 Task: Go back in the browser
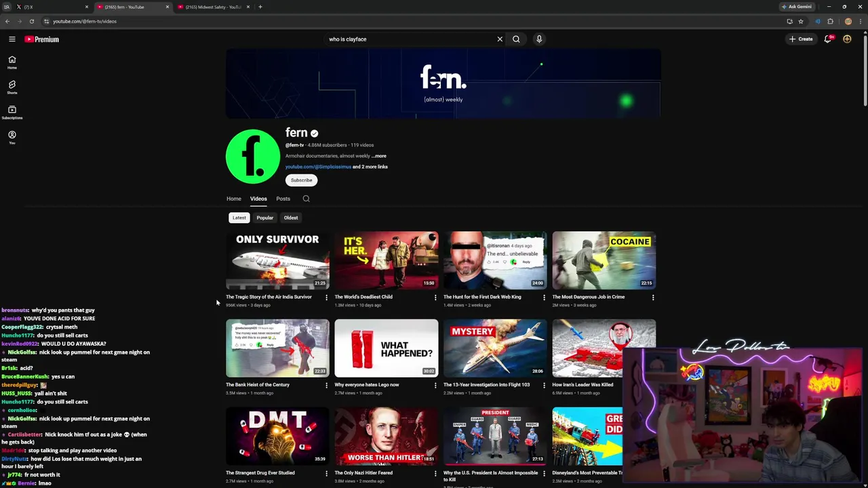pyautogui.click(x=7, y=21)
